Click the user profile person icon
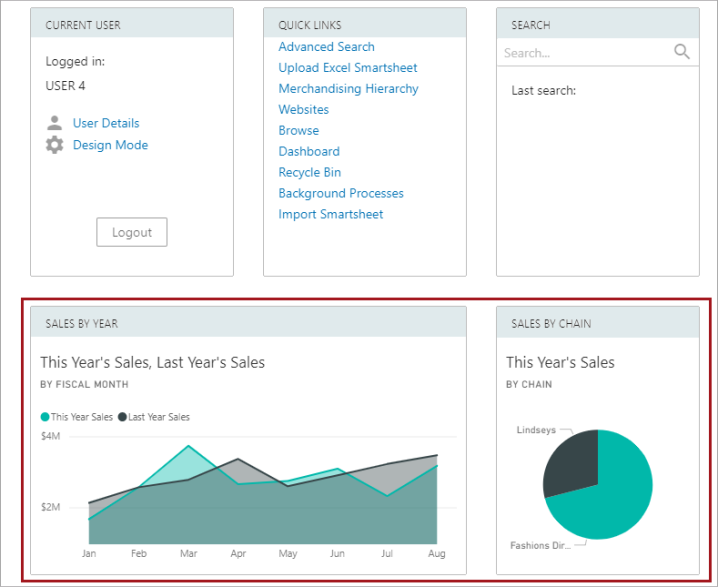Image resolution: width=718 pixels, height=587 pixels. [54, 123]
